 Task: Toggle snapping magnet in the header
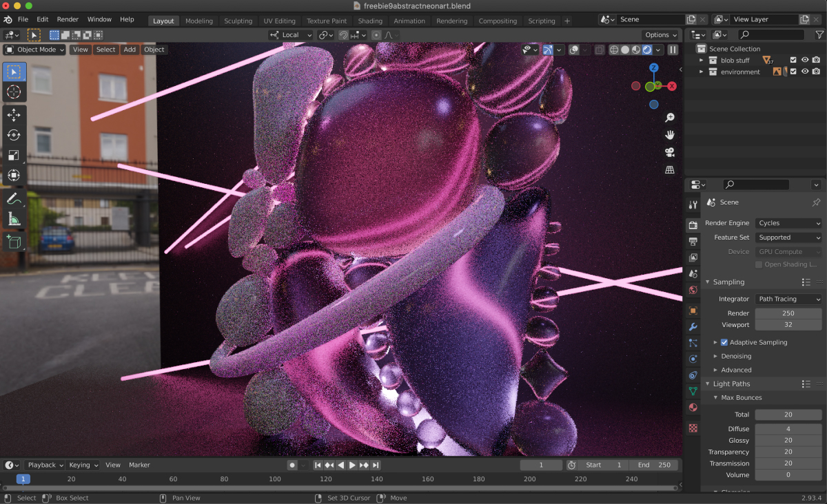click(343, 34)
